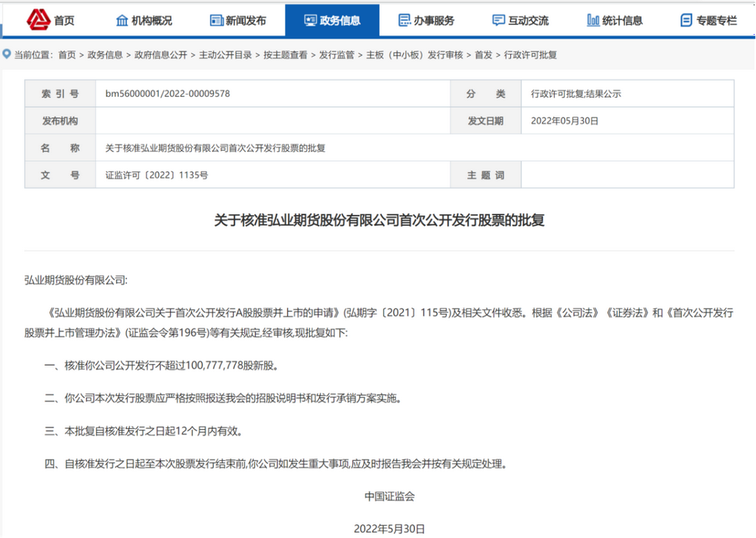Navigate to 政府信息公开 breadcrumb link
This screenshot has height=538, width=756.
161,55
